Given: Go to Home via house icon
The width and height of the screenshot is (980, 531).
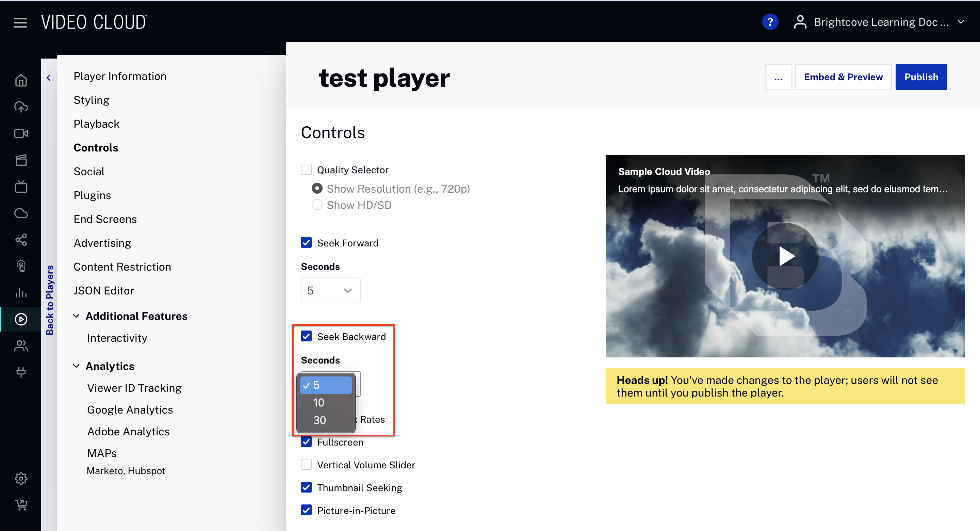Looking at the screenshot, I should point(21,80).
